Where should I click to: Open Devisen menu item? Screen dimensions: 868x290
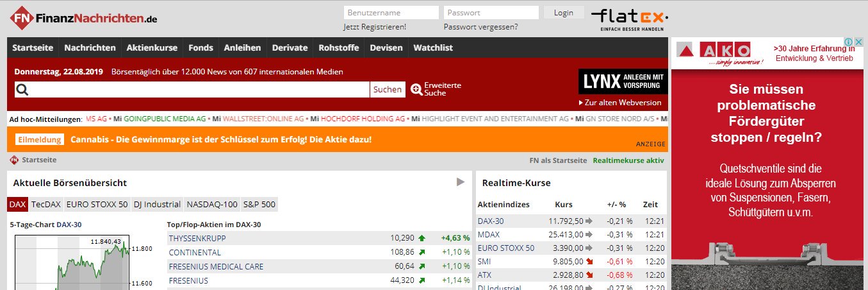coord(386,47)
